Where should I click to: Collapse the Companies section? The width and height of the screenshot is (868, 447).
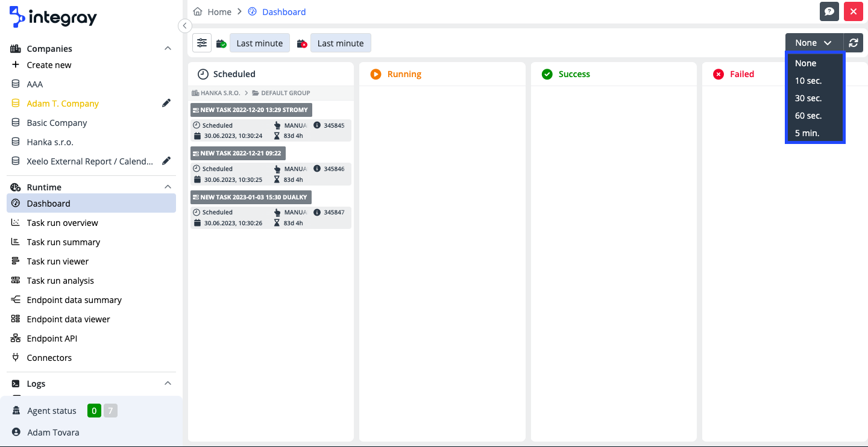click(x=168, y=48)
